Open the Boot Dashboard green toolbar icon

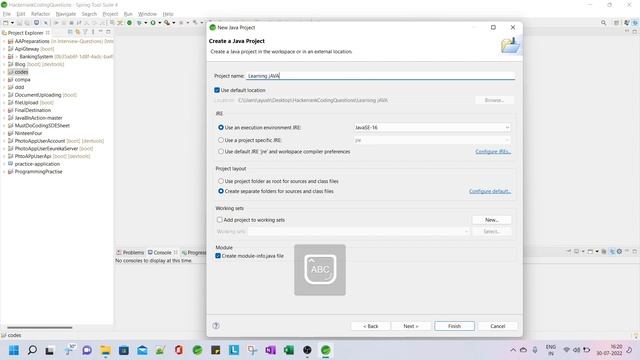pos(129,23)
